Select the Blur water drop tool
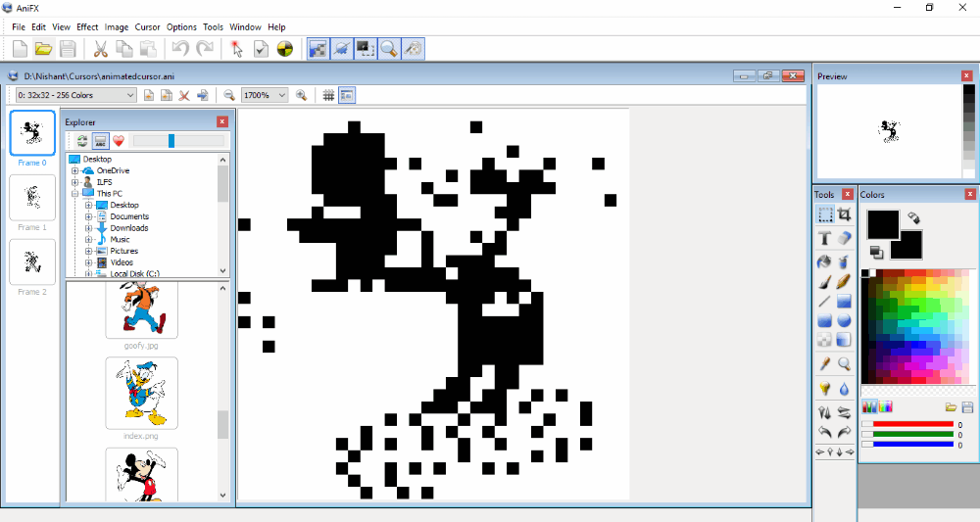Screen dimensions: 980x522 (844, 389)
